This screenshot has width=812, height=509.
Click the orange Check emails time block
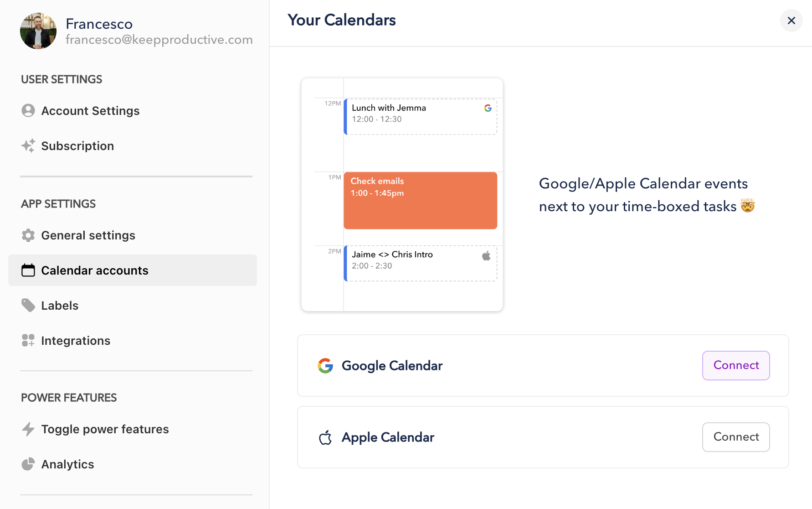(x=420, y=201)
